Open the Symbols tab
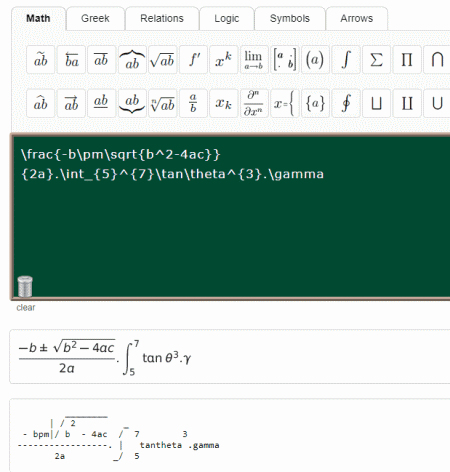The width and height of the screenshot is (450, 472). 290,18
